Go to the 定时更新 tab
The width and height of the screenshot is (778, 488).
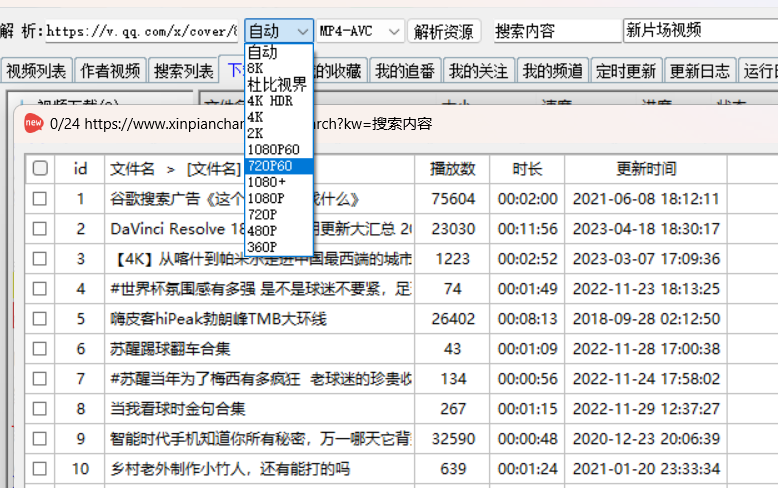click(x=626, y=71)
